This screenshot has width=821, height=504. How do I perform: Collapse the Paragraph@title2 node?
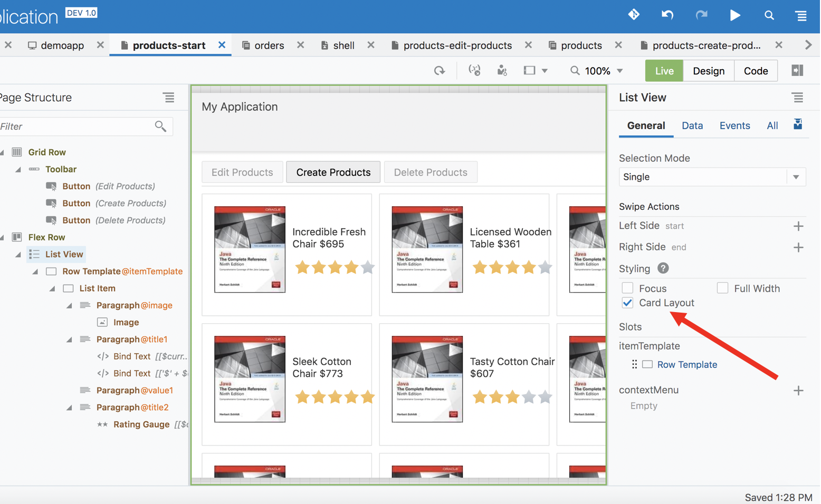pyautogui.click(x=69, y=408)
